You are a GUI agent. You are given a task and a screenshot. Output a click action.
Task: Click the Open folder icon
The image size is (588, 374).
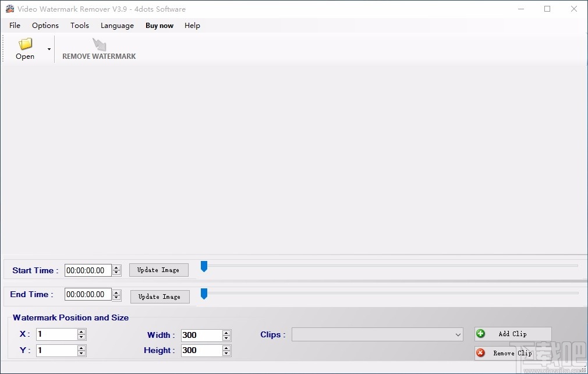[x=26, y=44]
